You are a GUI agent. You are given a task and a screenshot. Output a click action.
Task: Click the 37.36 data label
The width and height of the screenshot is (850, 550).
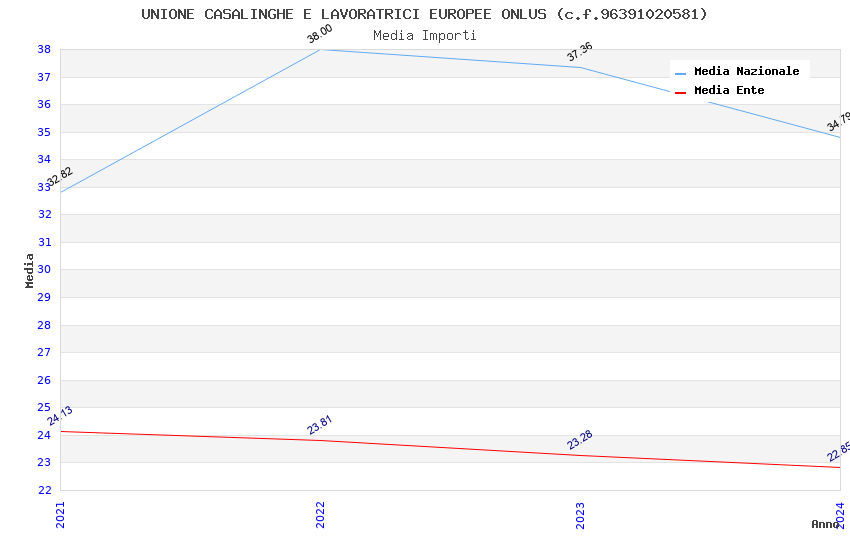point(579,51)
